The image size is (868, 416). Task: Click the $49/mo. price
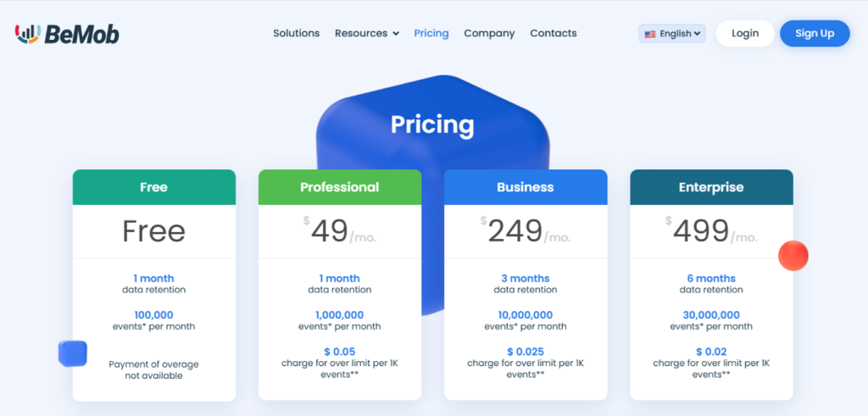point(339,231)
